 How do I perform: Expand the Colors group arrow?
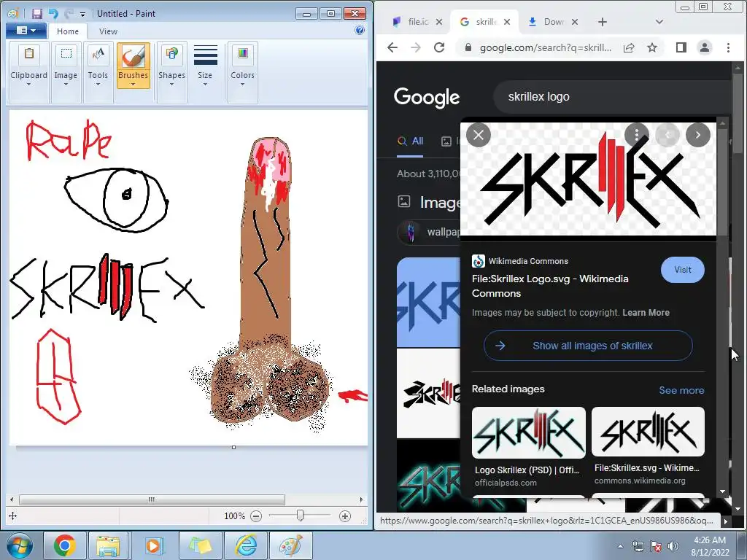pyautogui.click(x=242, y=85)
